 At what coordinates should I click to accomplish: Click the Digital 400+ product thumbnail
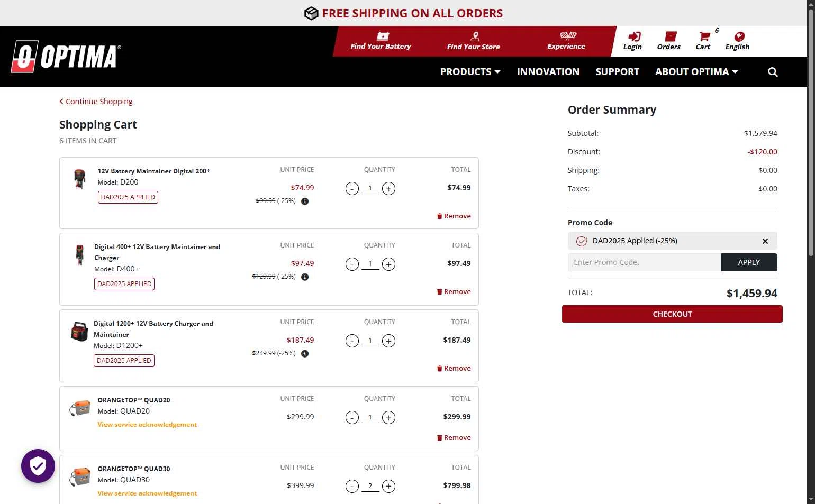click(79, 255)
